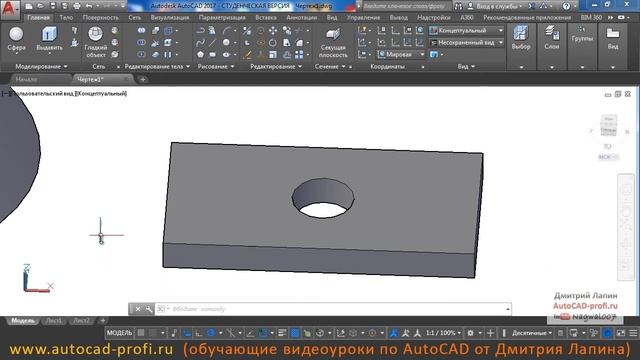Switch to the Поверхность ribbon tab
Image resolution: width=640 pixels, height=360 pixels.
tap(100, 18)
